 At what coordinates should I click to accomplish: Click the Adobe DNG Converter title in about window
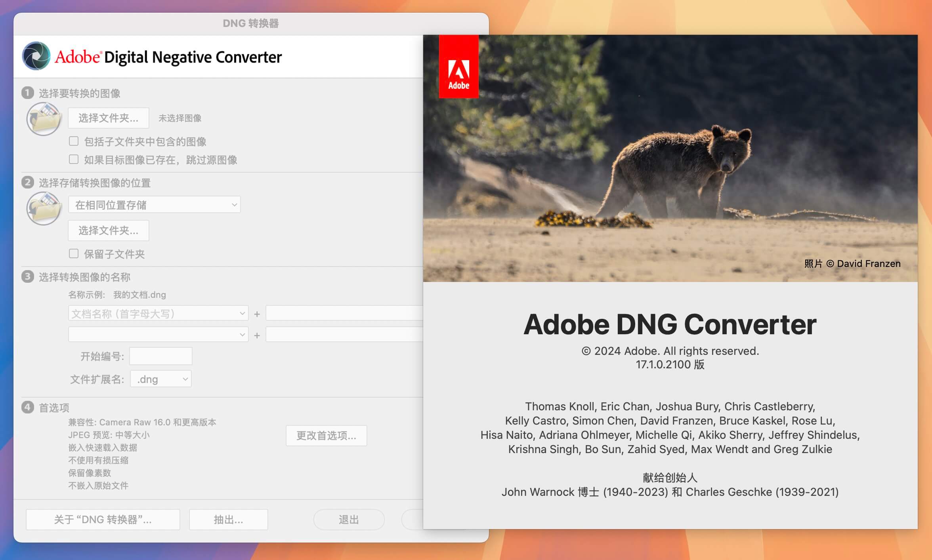click(x=670, y=324)
